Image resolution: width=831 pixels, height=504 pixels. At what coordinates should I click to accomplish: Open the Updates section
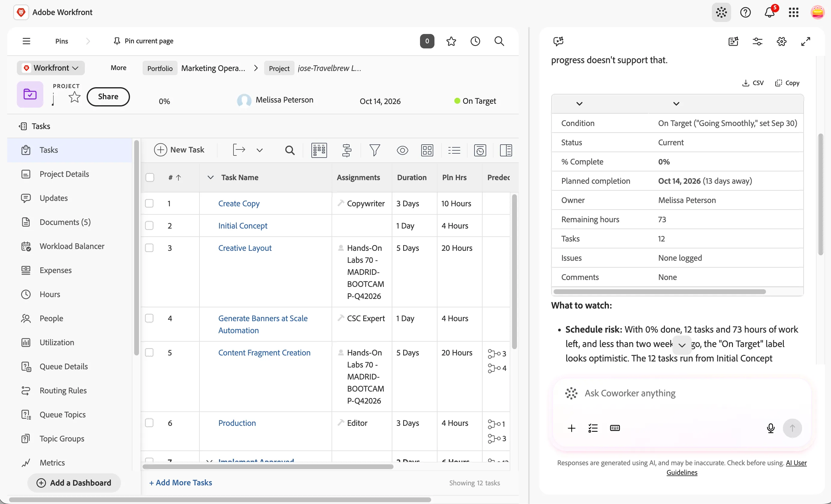(54, 198)
